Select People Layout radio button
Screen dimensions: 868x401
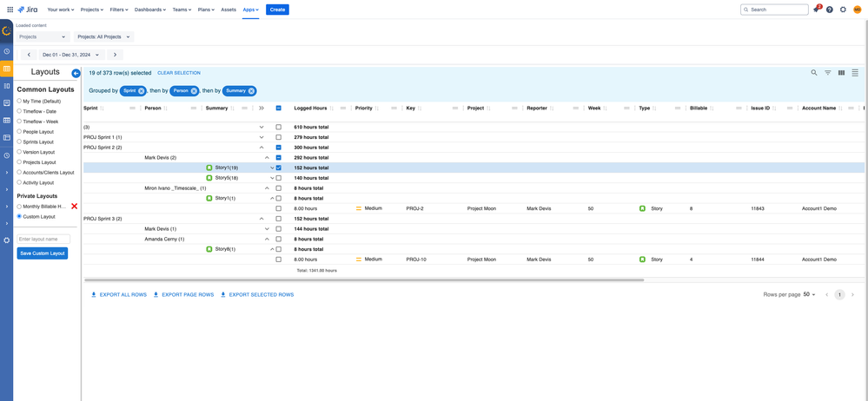tap(19, 132)
